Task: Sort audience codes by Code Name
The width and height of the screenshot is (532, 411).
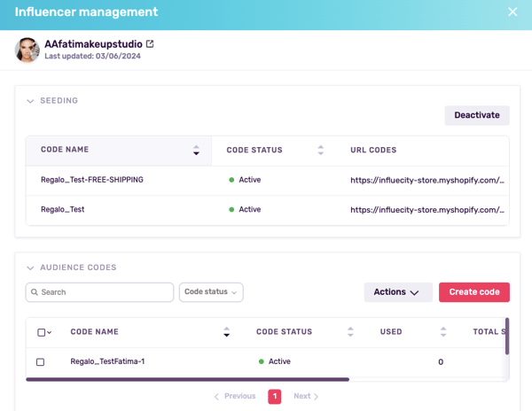Action: point(226,332)
